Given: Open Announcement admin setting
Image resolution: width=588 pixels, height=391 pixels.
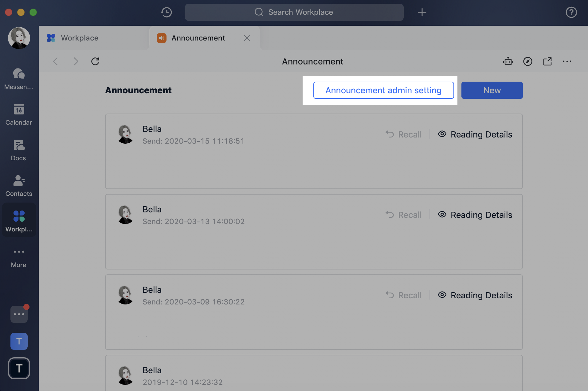Looking at the screenshot, I should [x=383, y=90].
